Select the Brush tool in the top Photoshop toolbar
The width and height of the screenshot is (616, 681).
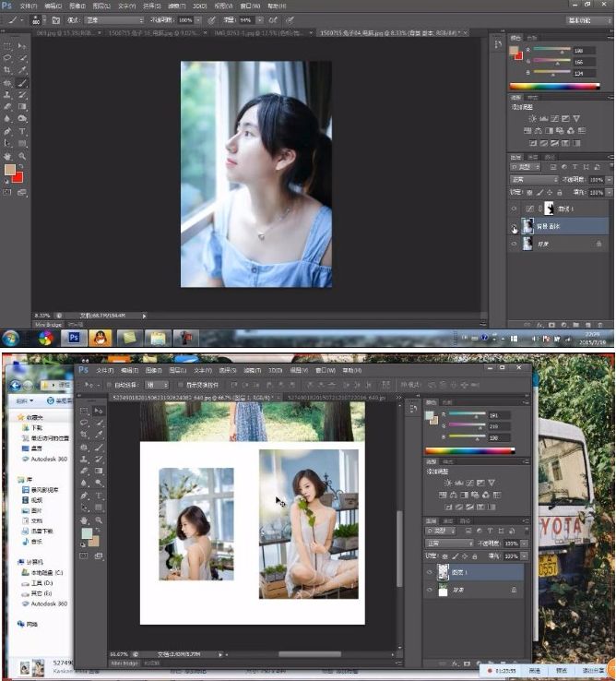click(x=22, y=82)
